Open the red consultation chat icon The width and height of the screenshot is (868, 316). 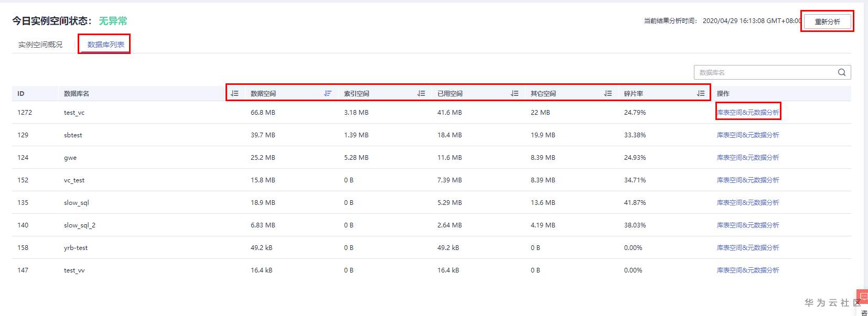tap(863, 297)
